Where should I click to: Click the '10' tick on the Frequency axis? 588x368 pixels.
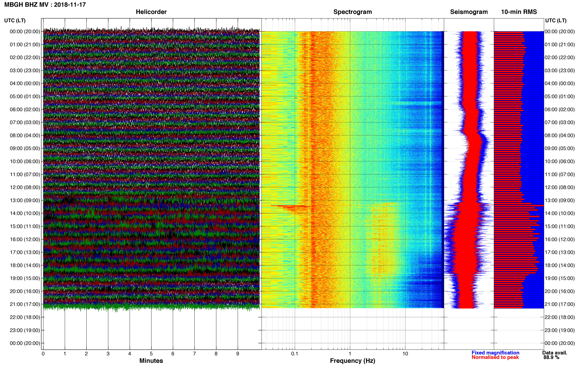coord(405,354)
